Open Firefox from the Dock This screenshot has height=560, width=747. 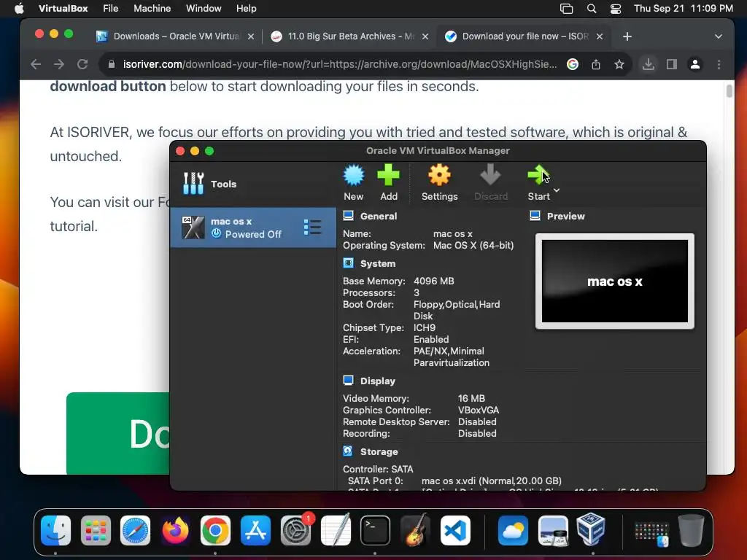pyautogui.click(x=175, y=531)
